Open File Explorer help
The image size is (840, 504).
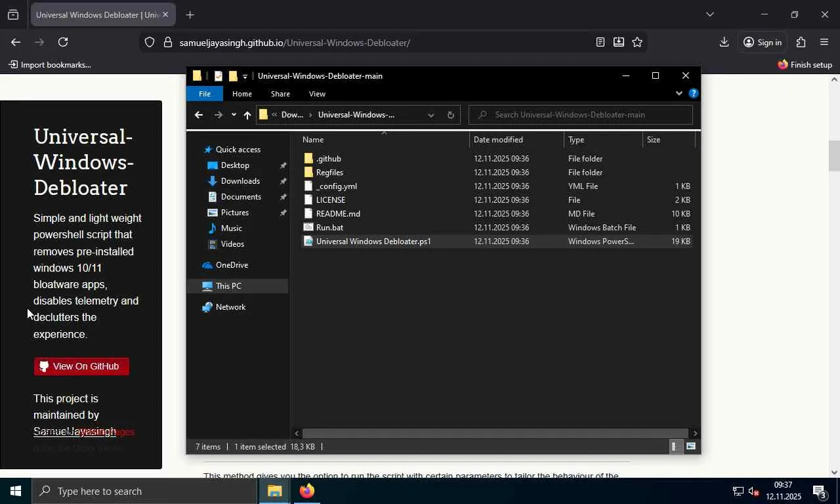click(x=693, y=94)
